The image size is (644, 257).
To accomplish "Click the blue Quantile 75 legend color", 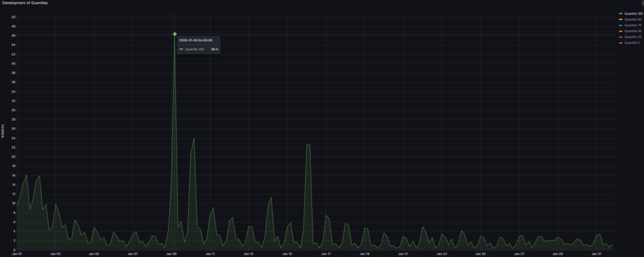I will pos(621,25).
